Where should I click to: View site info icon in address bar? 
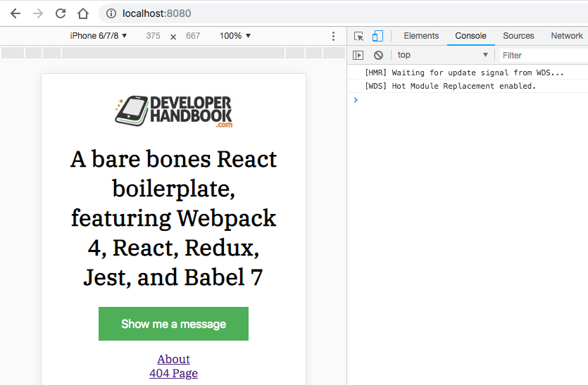click(111, 13)
